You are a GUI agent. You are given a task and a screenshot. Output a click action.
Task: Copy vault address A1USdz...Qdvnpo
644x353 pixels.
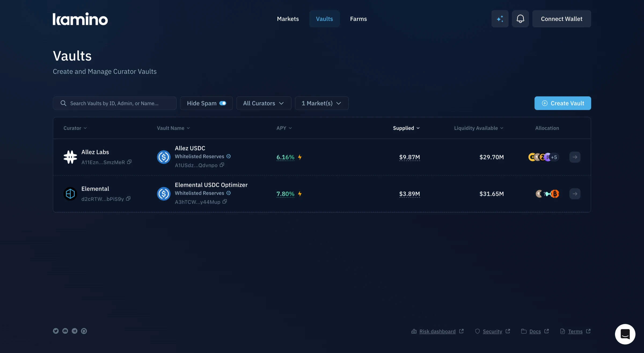point(222,165)
